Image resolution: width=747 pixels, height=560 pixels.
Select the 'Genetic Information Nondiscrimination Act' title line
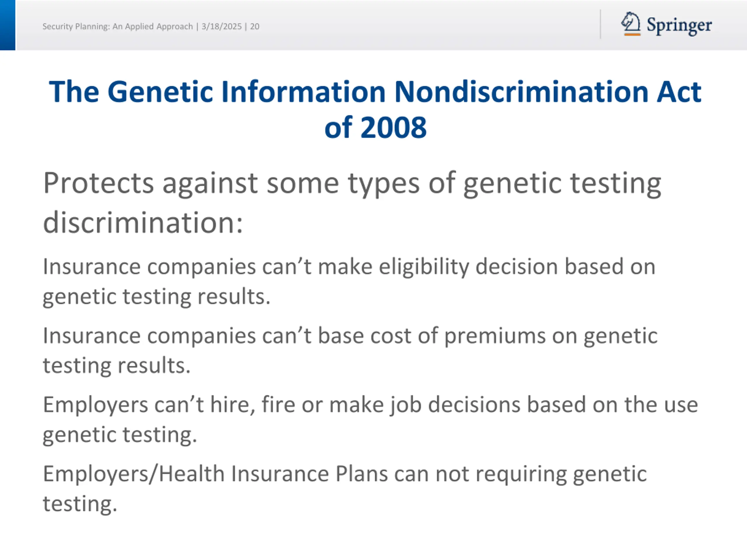tap(375, 92)
